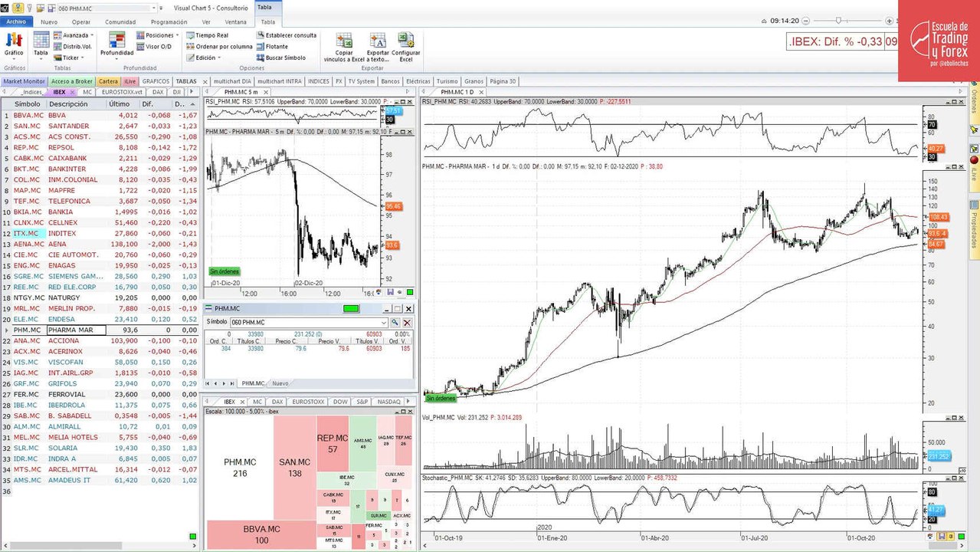Open the multichart DIA workspace tab

232,81
